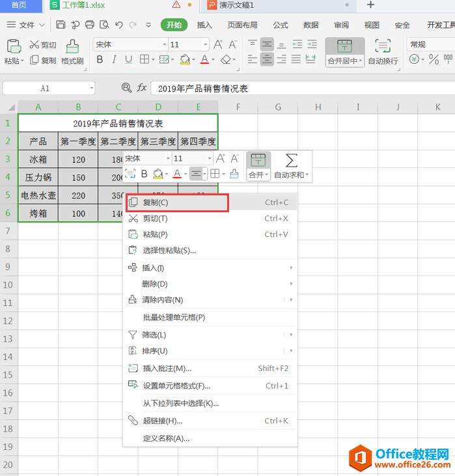Viewport: 455px width, 476px height.
Task: Click the percent style icon
Action: [434, 59]
